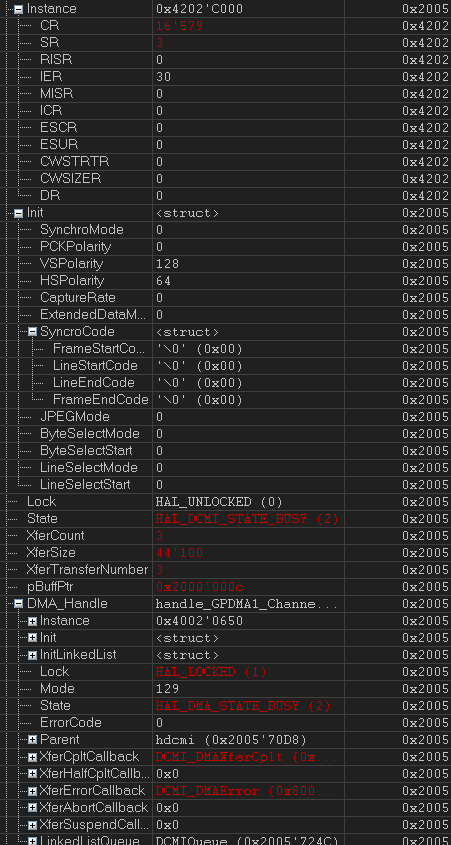The image size is (451, 845).
Task: Expand the Parent hdcmi node
Action: tap(32, 740)
